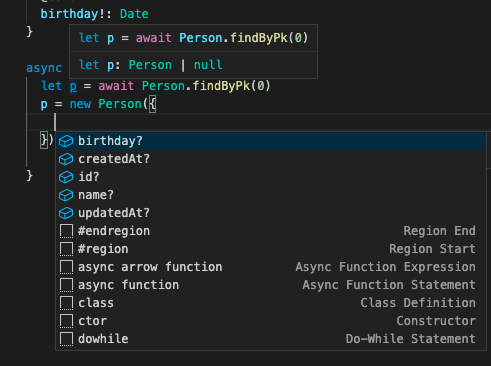This screenshot has width=491, height=366.
Task: Select the updatedAt? autocomplete entry
Action: click(271, 213)
